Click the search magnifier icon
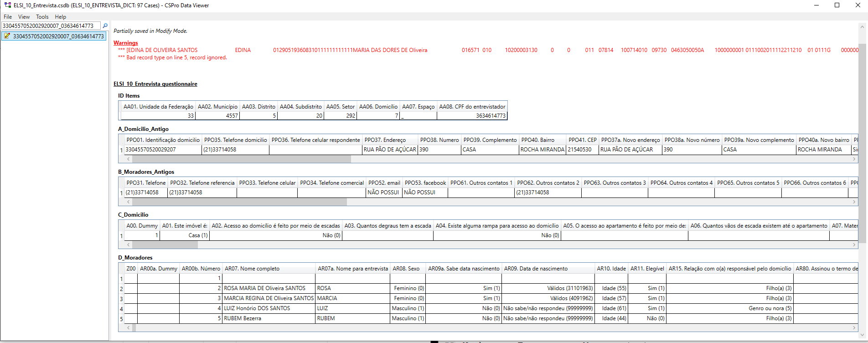The image size is (868, 343). (x=105, y=26)
